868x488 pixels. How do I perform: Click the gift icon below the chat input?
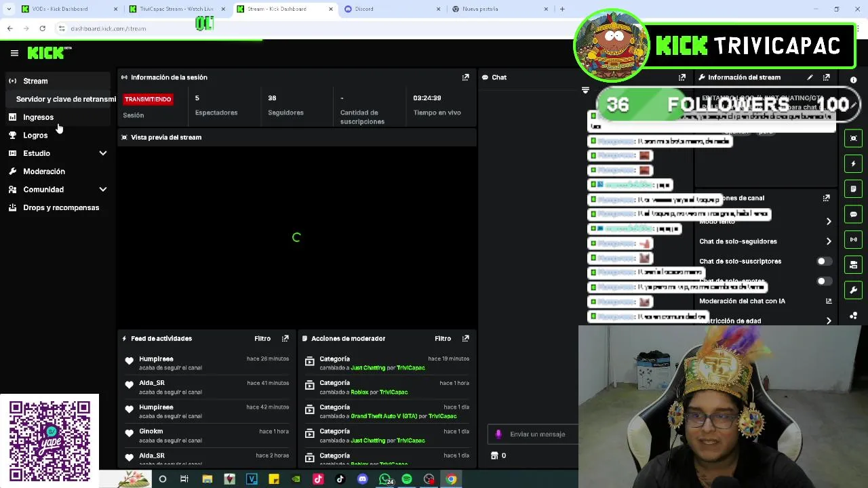(494, 455)
